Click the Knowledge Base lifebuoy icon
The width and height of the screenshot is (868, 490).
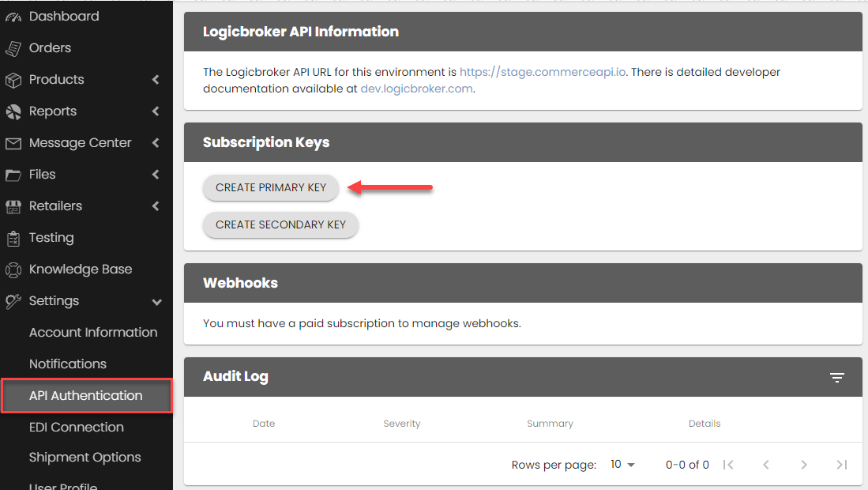click(x=13, y=269)
